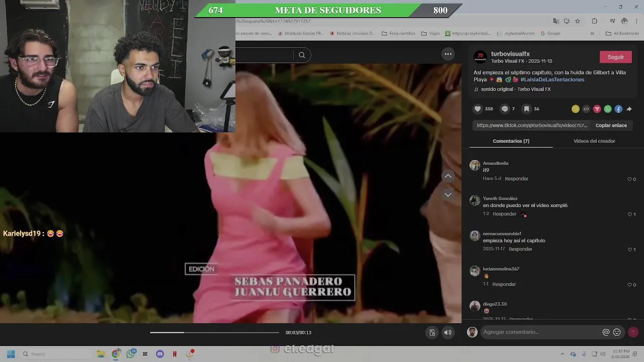Share the video to Facebook
Screen dimensions: 644x362
click(618, 109)
